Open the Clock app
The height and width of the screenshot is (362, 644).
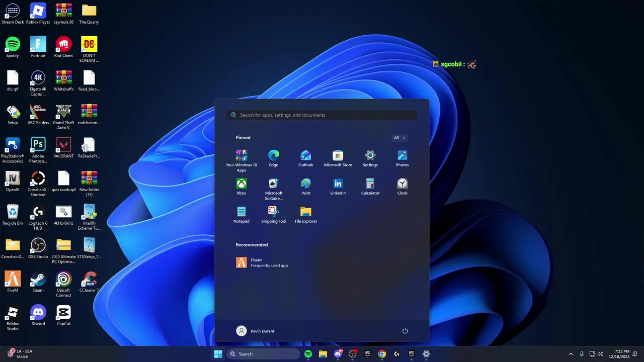coord(402,186)
